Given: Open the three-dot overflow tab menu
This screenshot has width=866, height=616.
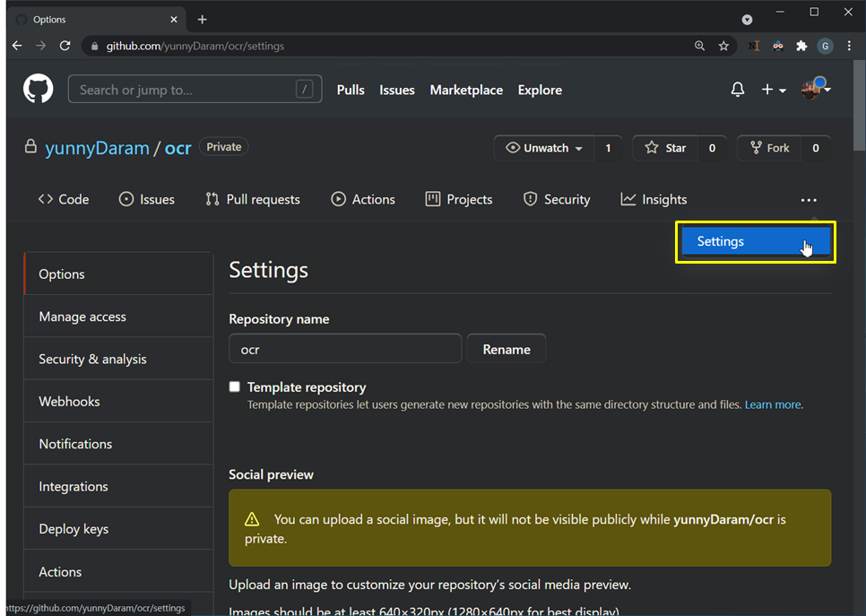Looking at the screenshot, I should (x=809, y=200).
